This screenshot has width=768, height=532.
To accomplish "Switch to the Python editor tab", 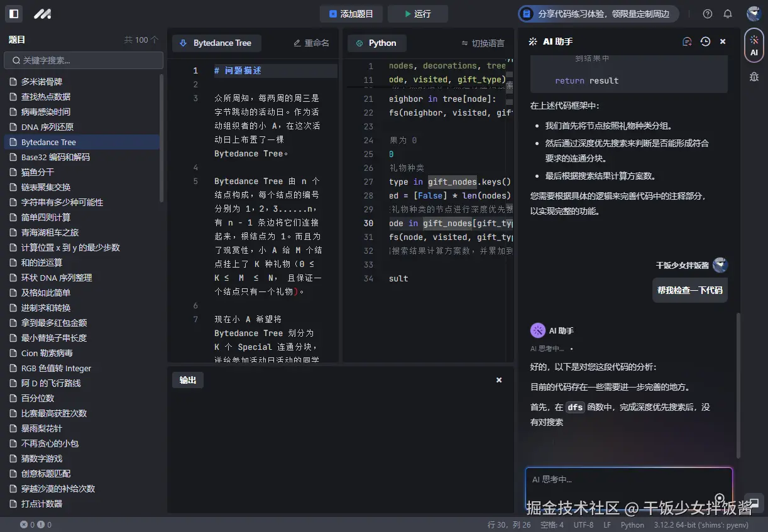I will [377, 43].
